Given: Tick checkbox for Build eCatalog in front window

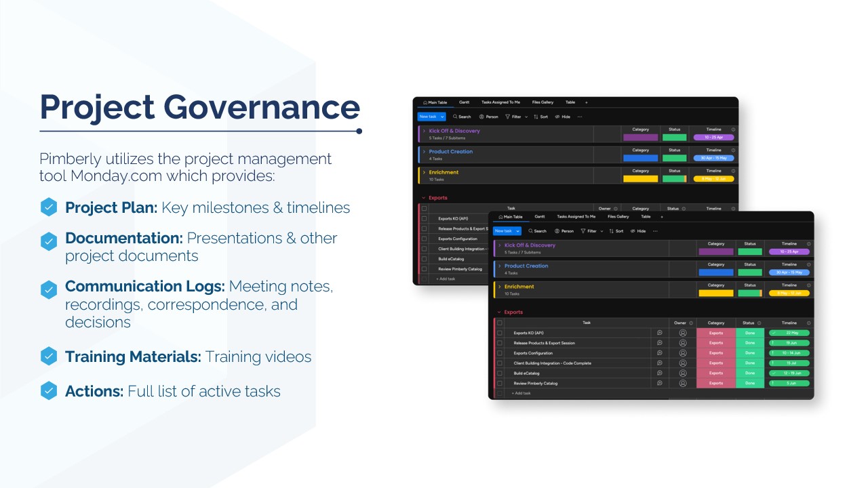Looking at the screenshot, I should coord(500,373).
